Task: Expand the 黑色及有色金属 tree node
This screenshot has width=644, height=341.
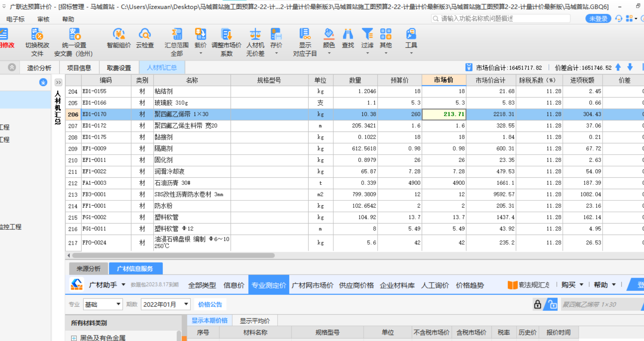Action: click(74, 338)
